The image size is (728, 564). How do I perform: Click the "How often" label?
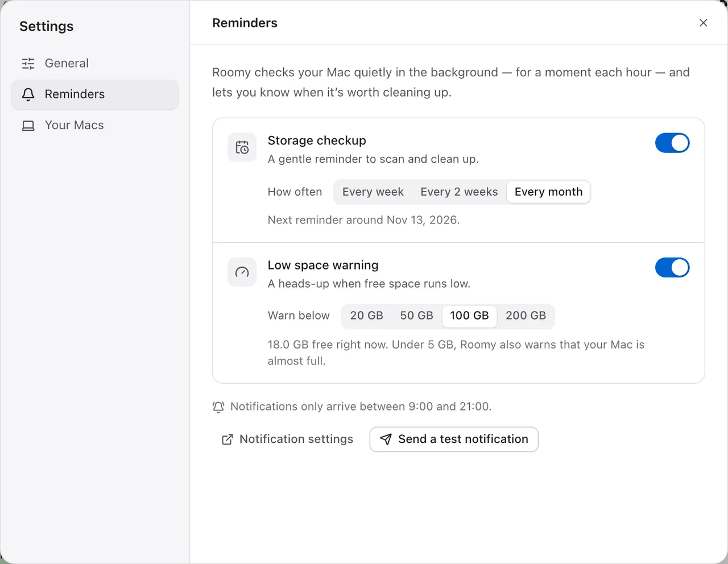[295, 192]
